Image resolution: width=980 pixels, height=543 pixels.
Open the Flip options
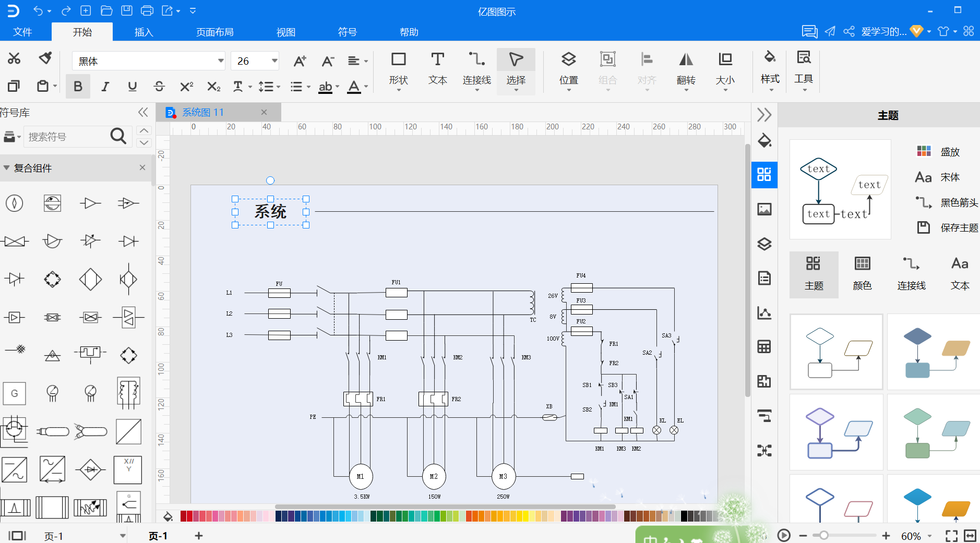(x=686, y=70)
